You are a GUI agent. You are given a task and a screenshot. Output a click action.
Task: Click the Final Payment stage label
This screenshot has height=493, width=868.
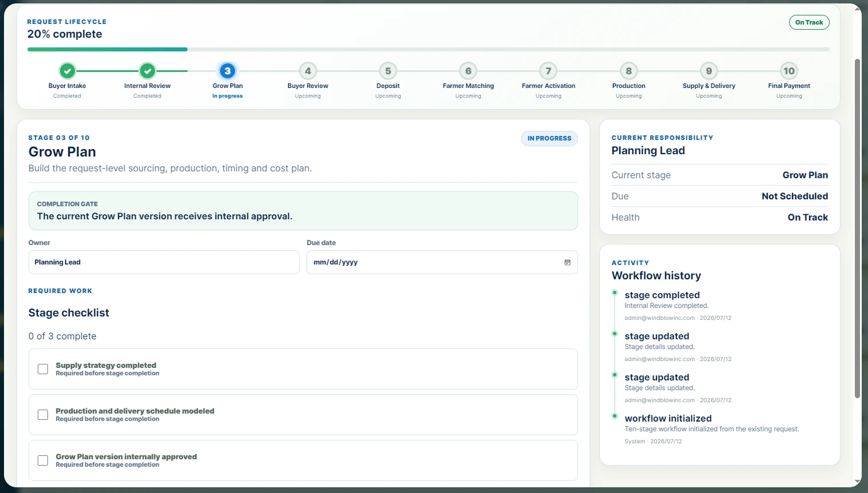pyautogui.click(x=789, y=86)
